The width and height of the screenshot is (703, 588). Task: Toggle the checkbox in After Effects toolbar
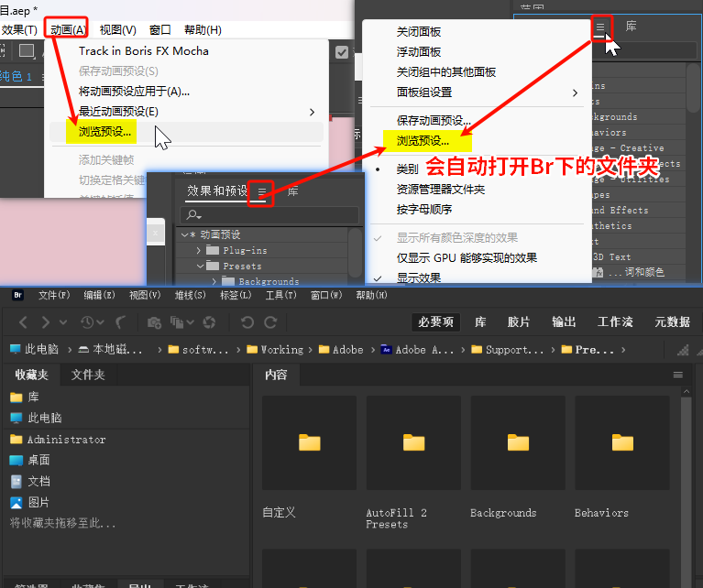point(342,52)
